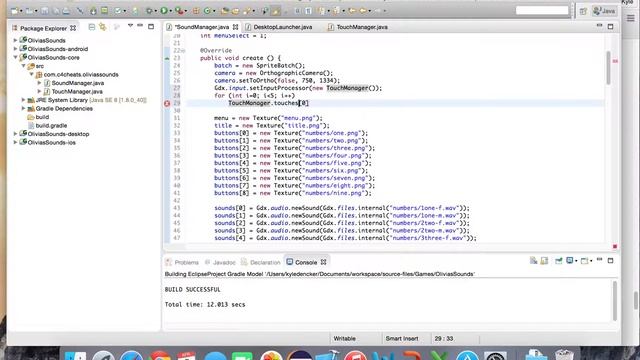Open Google Chrome from the Dock

[160, 355]
